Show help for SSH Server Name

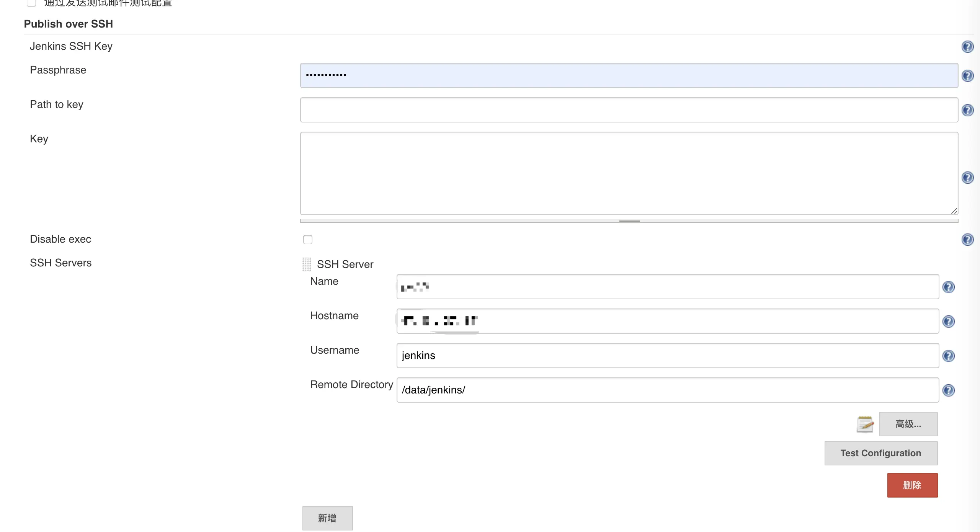(948, 287)
